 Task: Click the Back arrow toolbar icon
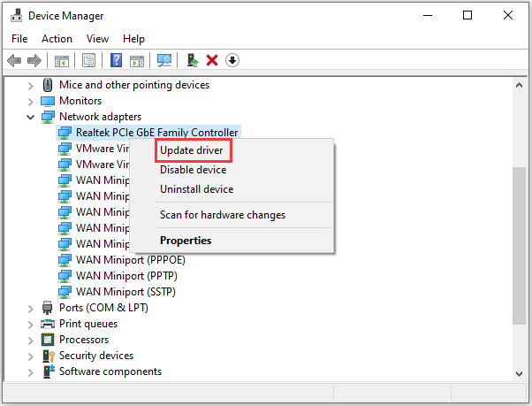pyautogui.click(x=14, y=61)
